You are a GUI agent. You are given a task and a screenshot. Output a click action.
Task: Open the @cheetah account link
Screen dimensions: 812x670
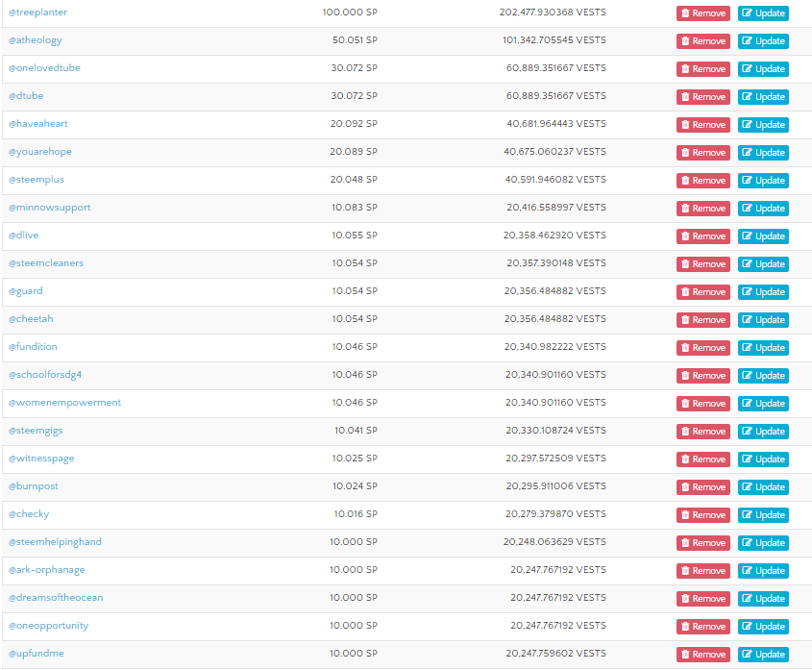[x=31, y=319]
